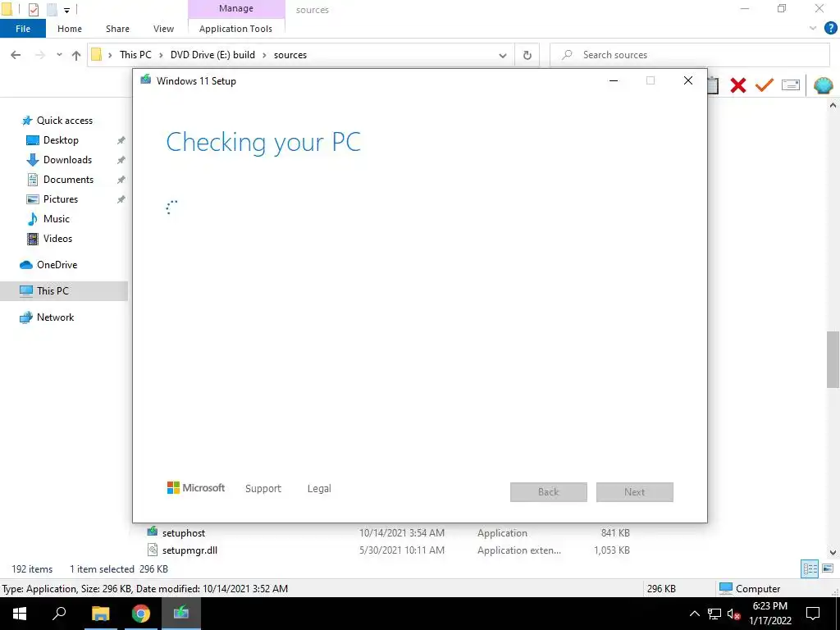Switch to the Share ribbon tab

pos(117,29)
